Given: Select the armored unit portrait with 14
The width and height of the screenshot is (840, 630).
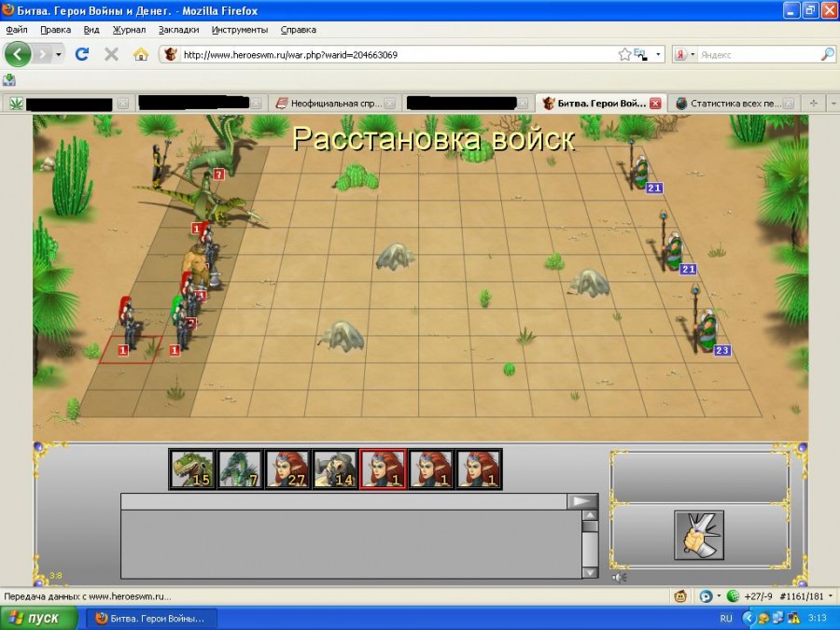Looking at the screenshot, I should 335,469.
